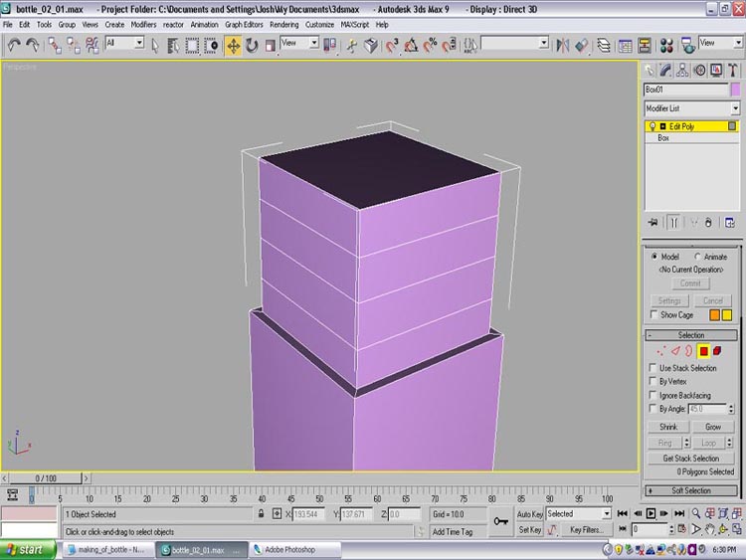This screenshot has width=746, height=560.
Task: Open the Rendering menu
Action: [283, 24]
